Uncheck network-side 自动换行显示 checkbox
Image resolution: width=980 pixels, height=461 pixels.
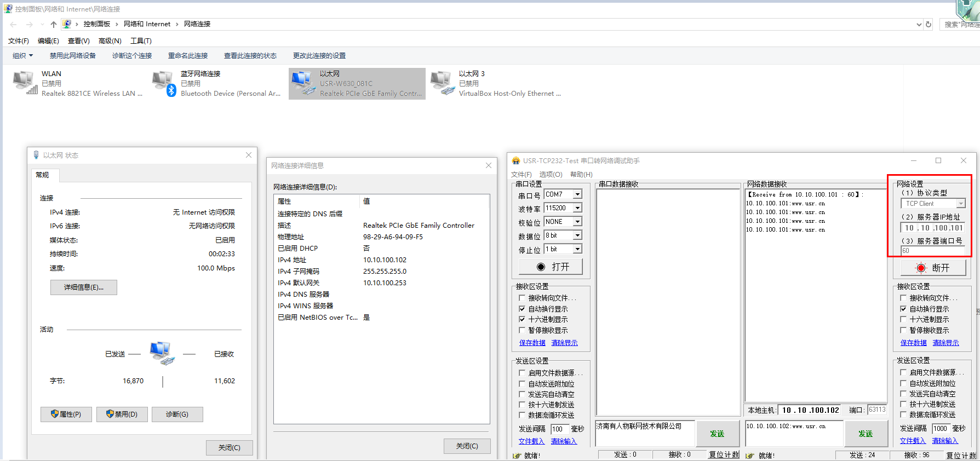click(904, 309)
